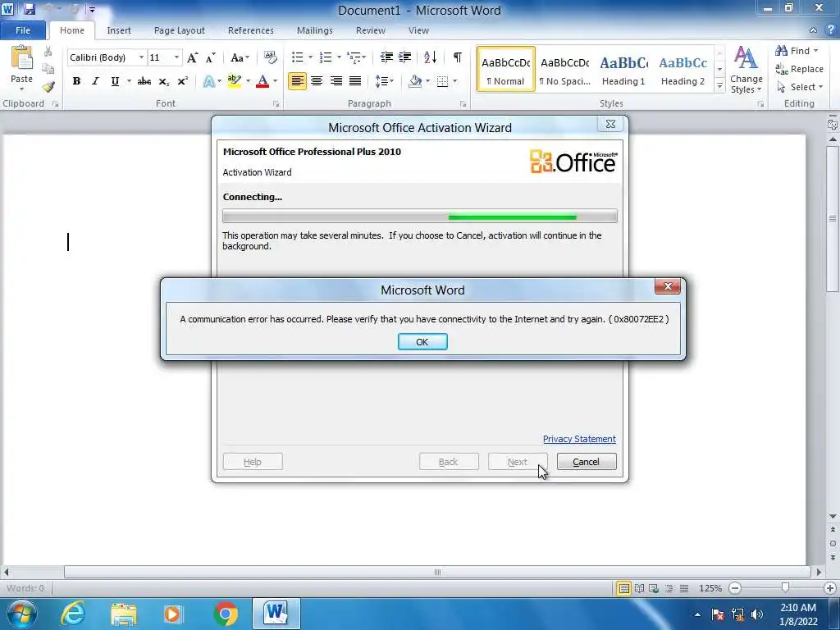Open Internet Explorer from the taskbar
840x630 pixels.
(x=73, y=614)
